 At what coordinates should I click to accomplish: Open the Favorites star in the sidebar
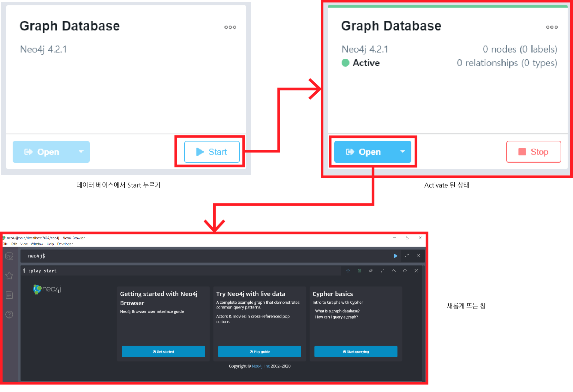[9, 276]
